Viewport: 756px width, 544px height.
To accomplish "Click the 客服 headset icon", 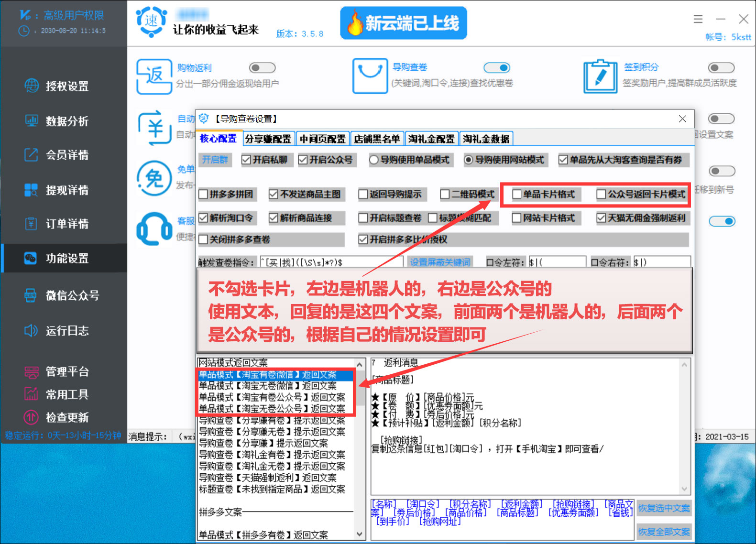I will (154, 229).
